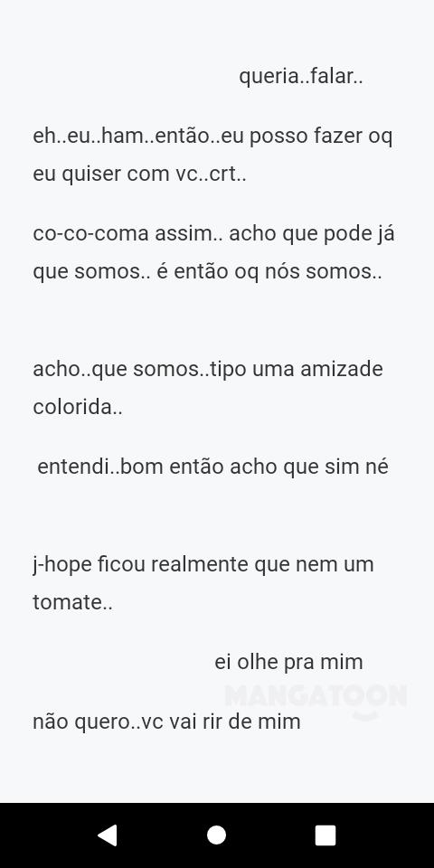Screen dimensions: 434x868
Task: Tap the word 'colorida..'
Action: 78,408
